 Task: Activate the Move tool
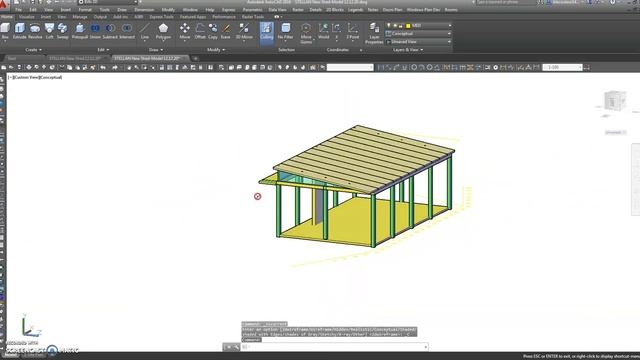tap(185, 31)
